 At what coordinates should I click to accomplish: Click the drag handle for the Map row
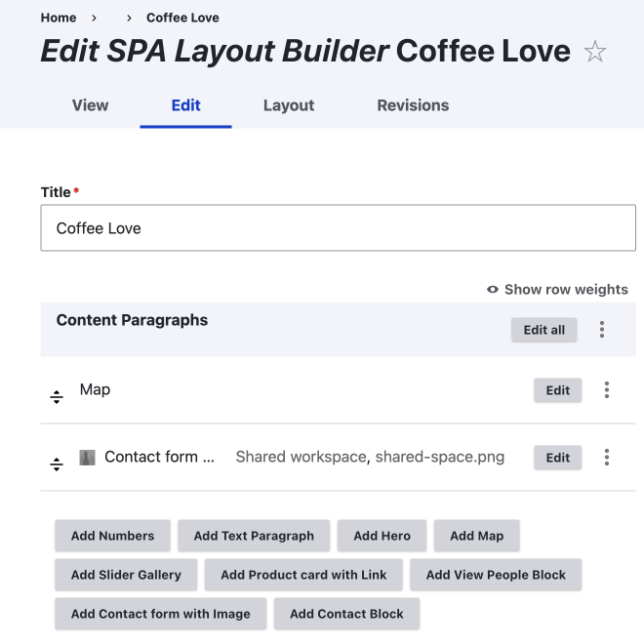point(57,397)
